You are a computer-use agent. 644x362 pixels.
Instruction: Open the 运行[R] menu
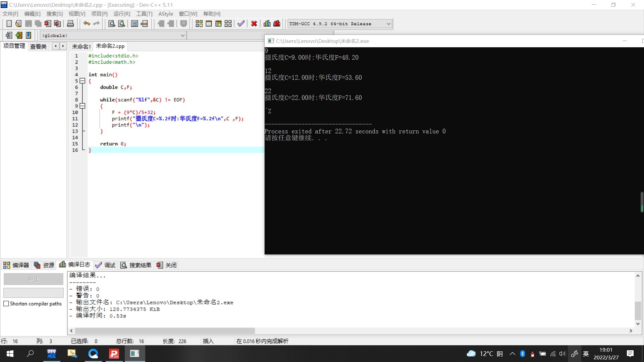(121, 14)
